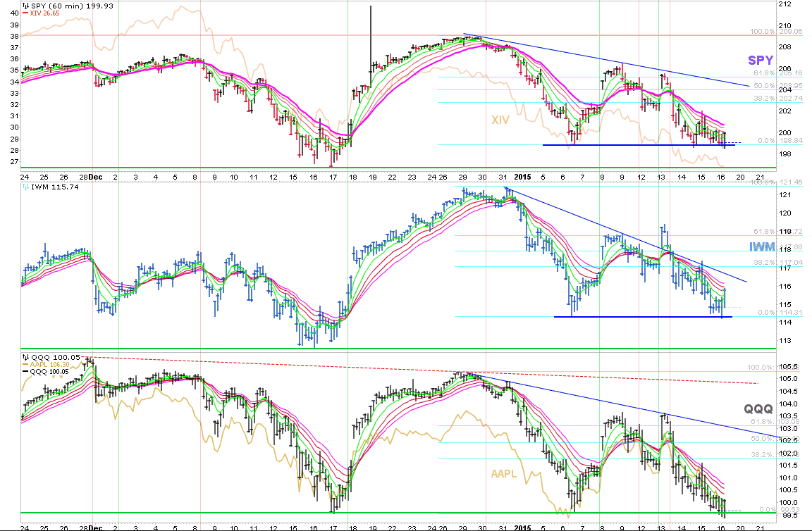The image size is (812, 531).
Task: Click the 38.2% 117.04 label in IWM
Action: pos(778,263)
